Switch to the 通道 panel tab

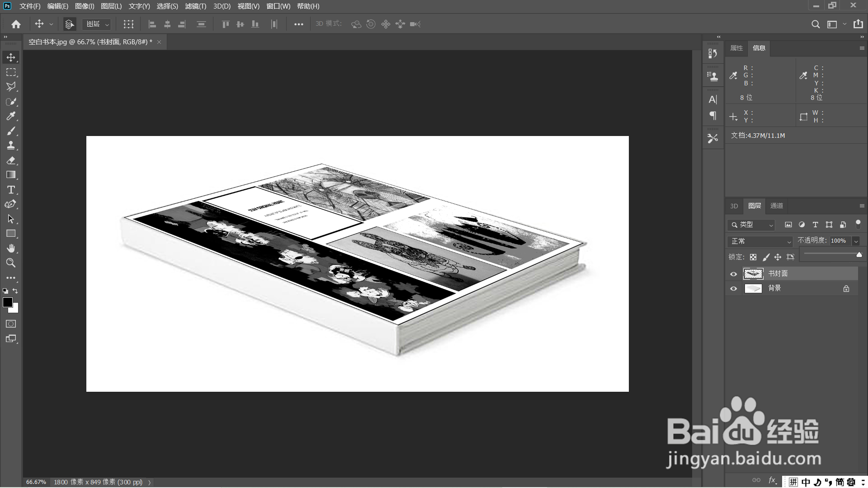pos(777,206)
